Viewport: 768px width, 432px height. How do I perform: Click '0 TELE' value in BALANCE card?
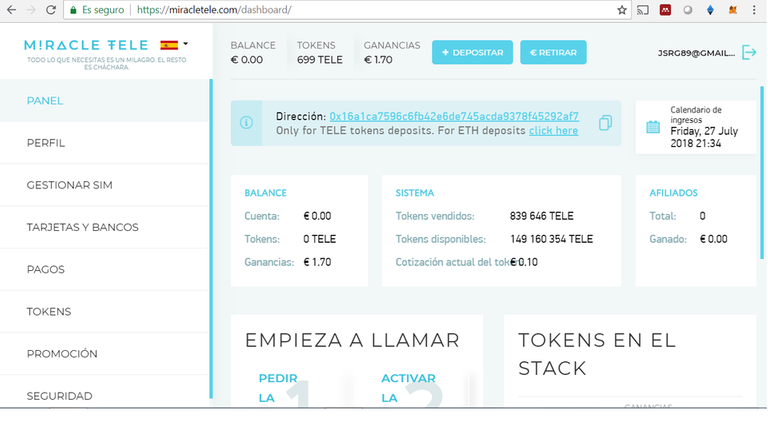tap(319, 239)
